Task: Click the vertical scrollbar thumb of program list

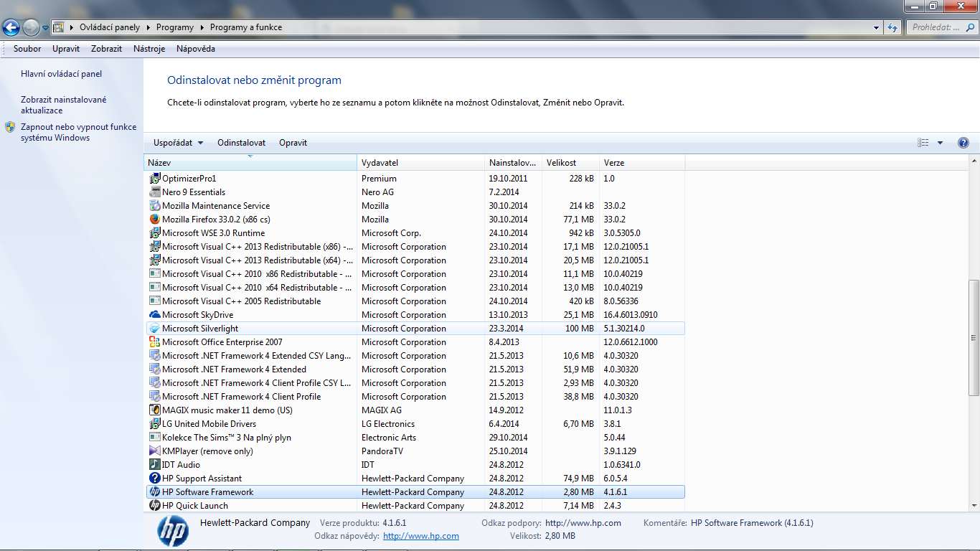Action: [x=974, y=337]
